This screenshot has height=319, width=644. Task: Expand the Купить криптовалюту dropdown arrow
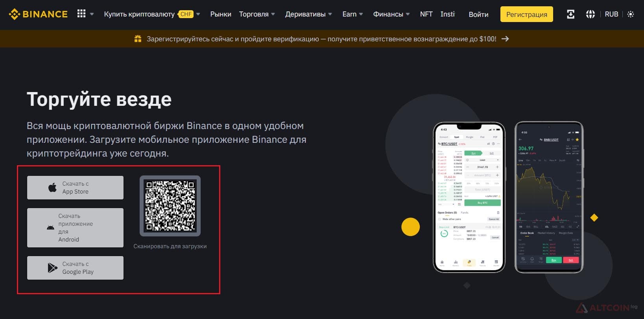pyautogui.click(x=198, y=14)
